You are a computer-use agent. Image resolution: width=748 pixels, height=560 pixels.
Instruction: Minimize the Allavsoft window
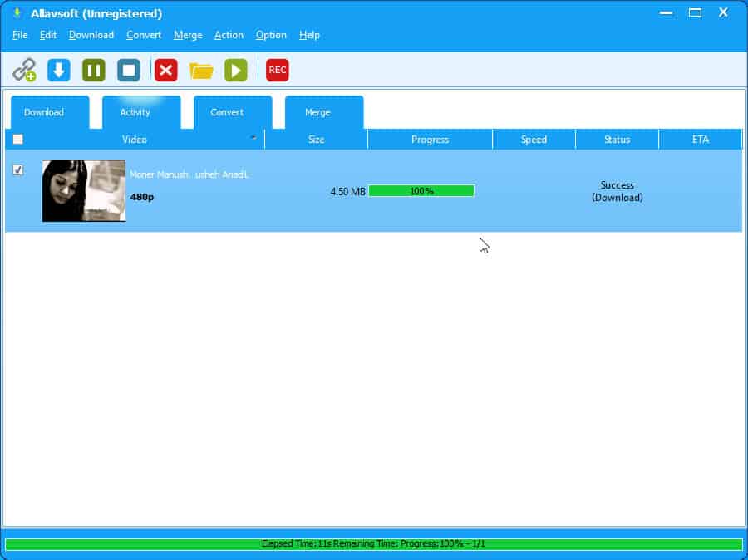[666, 13]
